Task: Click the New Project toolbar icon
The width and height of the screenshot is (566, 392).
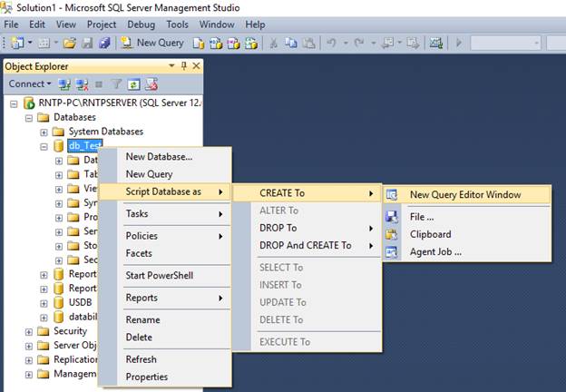Action: click(17, 43)
